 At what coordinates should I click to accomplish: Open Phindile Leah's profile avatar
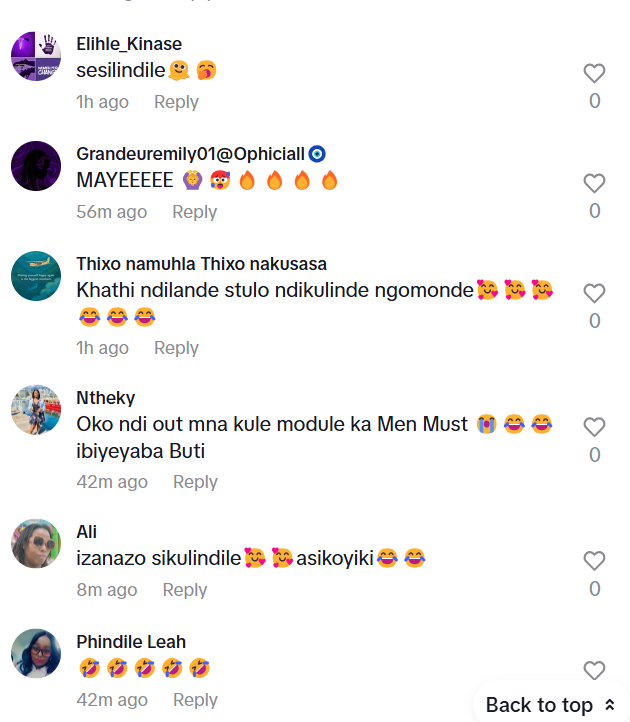pos(36,654)
